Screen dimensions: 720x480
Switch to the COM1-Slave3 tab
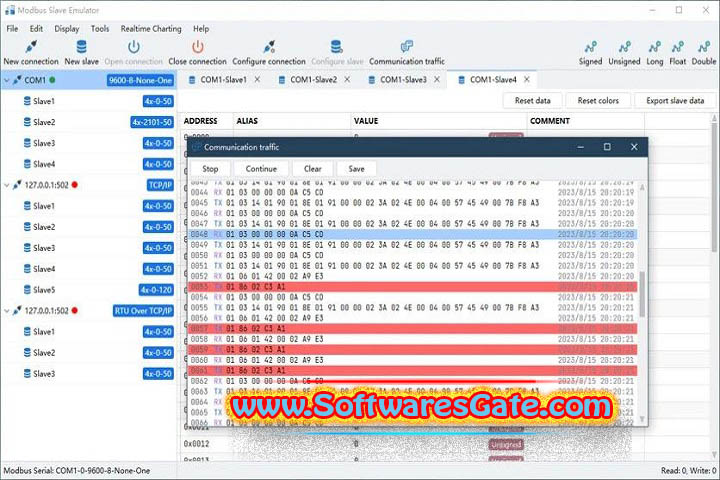(403, 80)
